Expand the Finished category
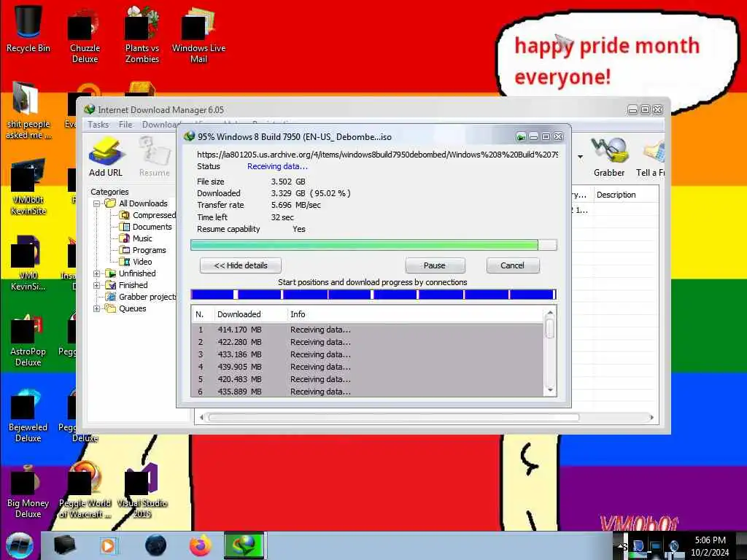 tap(97, 285)
